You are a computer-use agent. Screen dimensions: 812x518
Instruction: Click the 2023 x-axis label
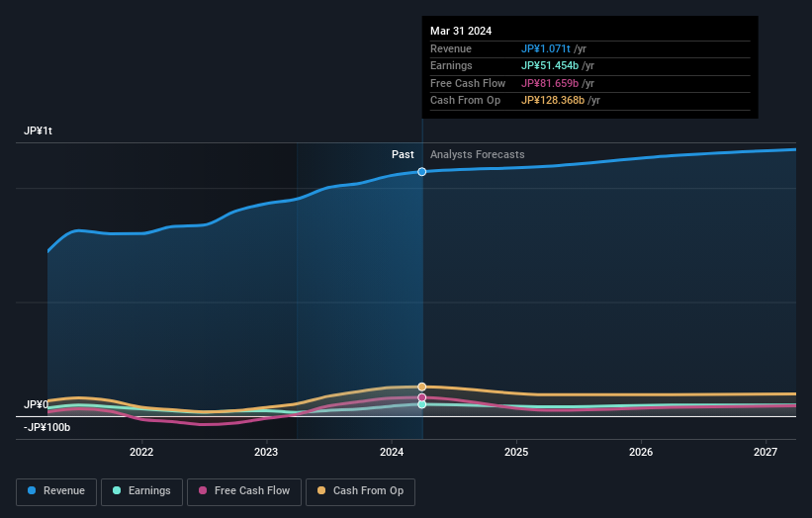click(x=266, y=452)
